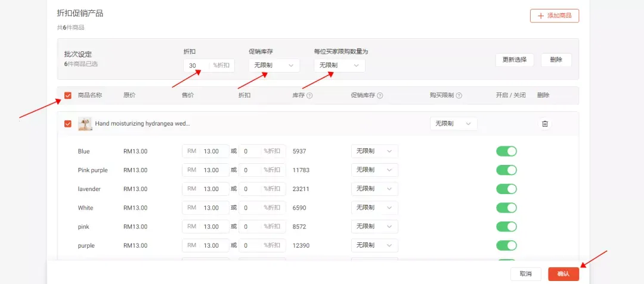Image resolution: width=644 pixels, height=284 pixels.
Task: Open the hydrangea product thumbnail image
Action: click(85, 124)
